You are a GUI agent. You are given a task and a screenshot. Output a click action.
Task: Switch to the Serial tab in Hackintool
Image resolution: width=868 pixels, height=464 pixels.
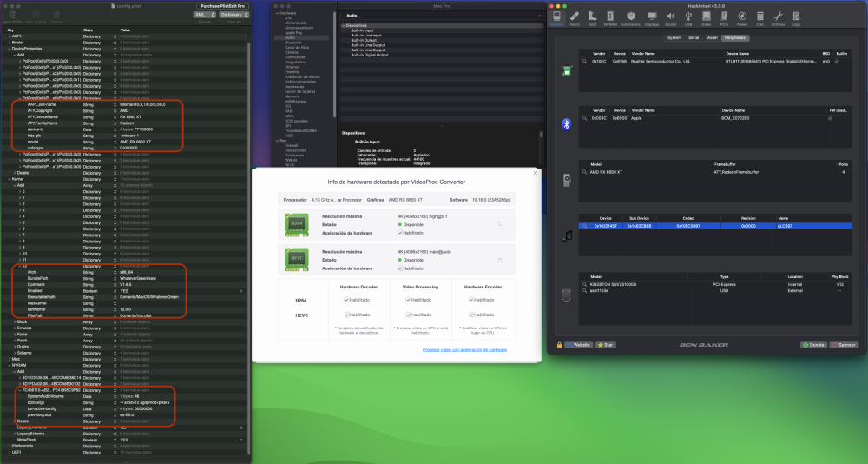coord(693,37)
